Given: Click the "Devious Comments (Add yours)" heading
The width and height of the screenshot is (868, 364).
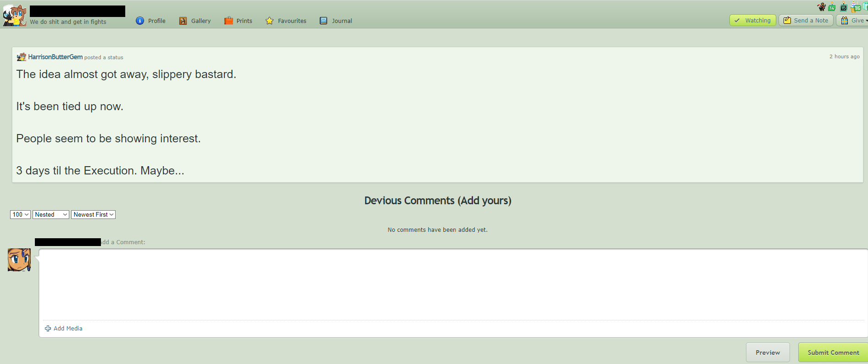Looking at the screenshot, I should (x=438, y=201).
